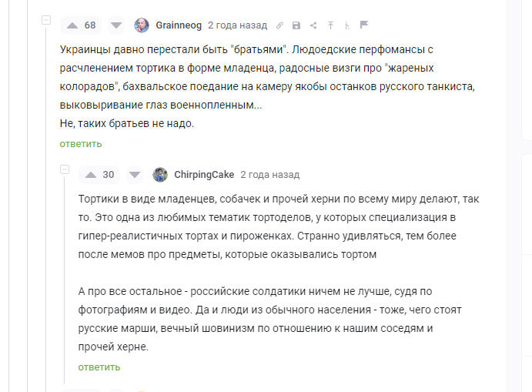Image resolution: width=532 pixels, height=392 pixels.
Task: Open Grainneog's avatar
Action: 142,25
